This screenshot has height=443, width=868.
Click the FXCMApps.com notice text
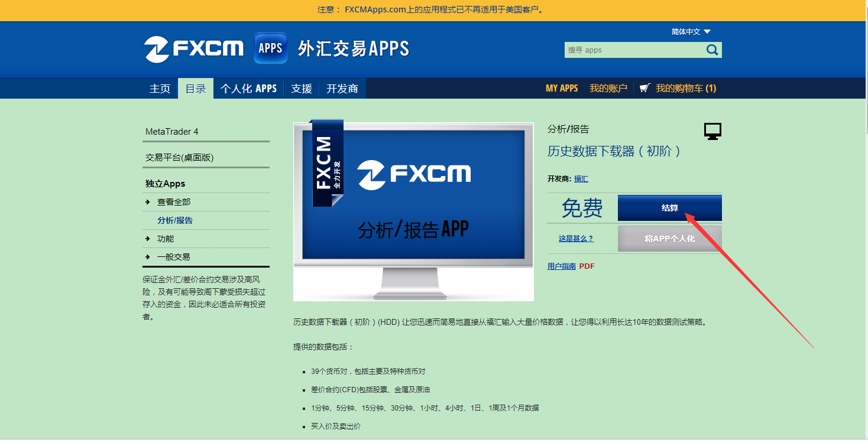430,9
